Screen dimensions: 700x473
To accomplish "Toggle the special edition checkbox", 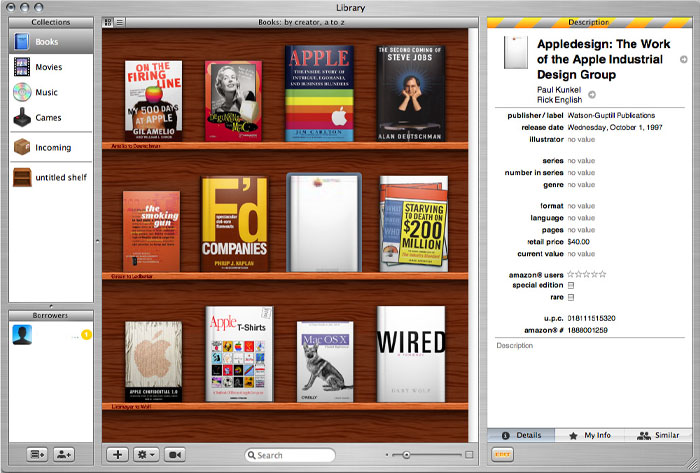I will [571, 285].
